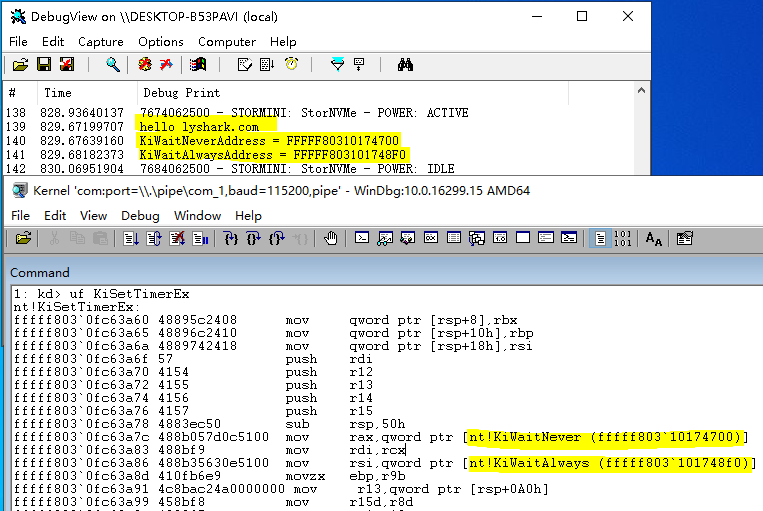Click the Break icon in WinDbg toolbar
The image size is (763, 511).
pyautogui.click(x=200, y=238)
